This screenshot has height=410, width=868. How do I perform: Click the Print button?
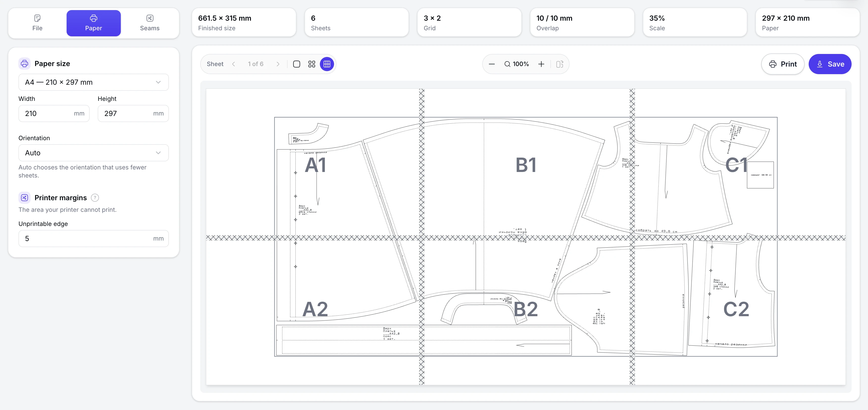(x=782, y=64)
